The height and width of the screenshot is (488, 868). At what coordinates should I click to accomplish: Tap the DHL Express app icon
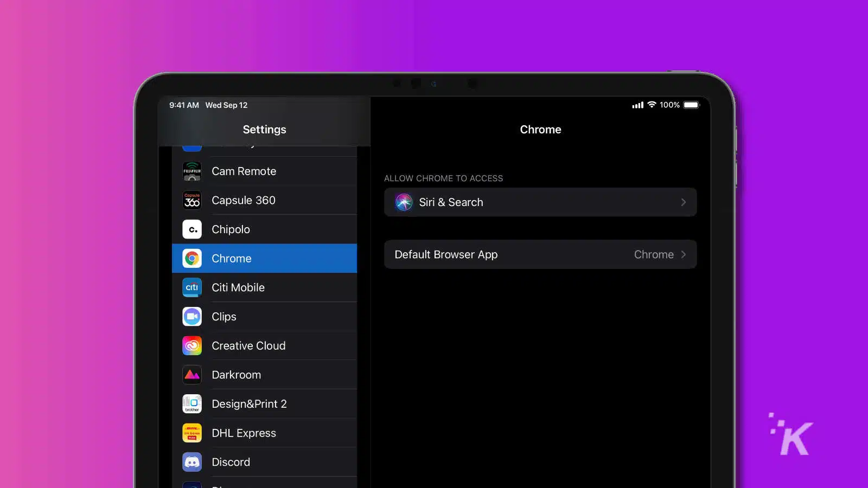(x=192, y=433)
